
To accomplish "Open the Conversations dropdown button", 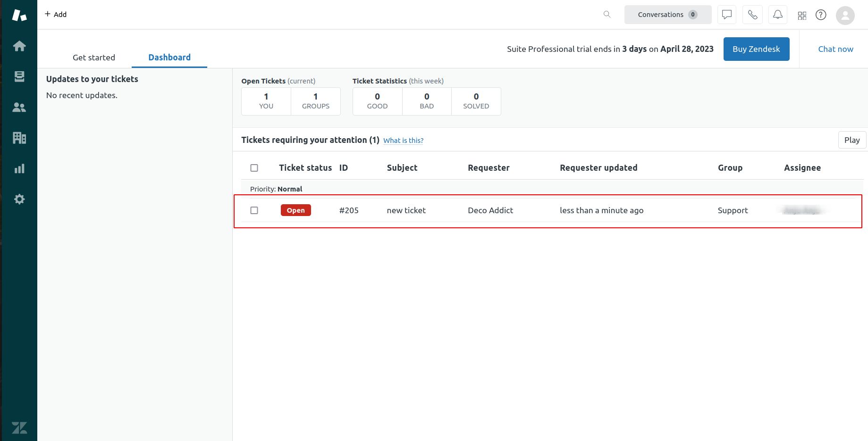I will [x=667, y=15].
